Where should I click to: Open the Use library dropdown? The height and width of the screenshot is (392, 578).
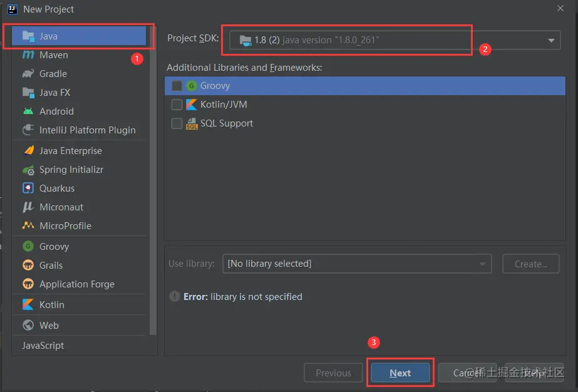pyautogui.click(x=357, y=264)
